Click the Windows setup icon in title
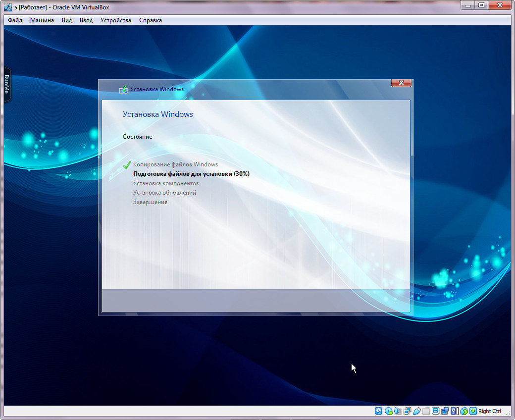515x420 pixels. 123,89
